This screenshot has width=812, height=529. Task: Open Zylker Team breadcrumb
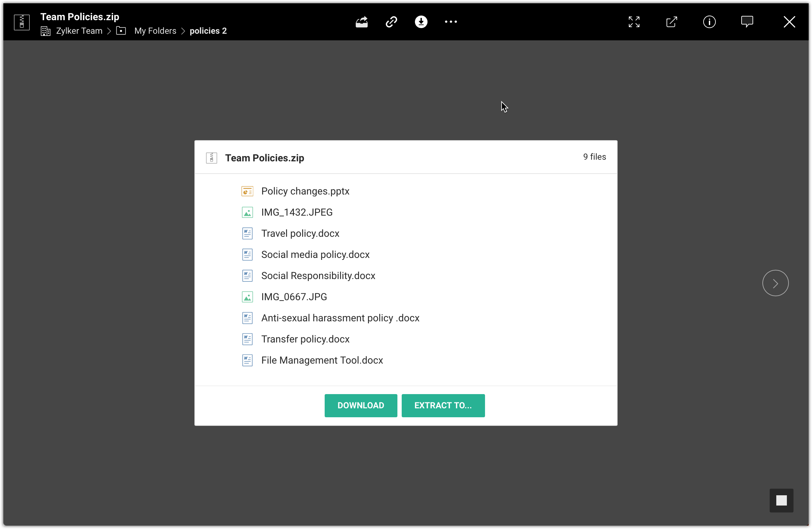(79, 31)
